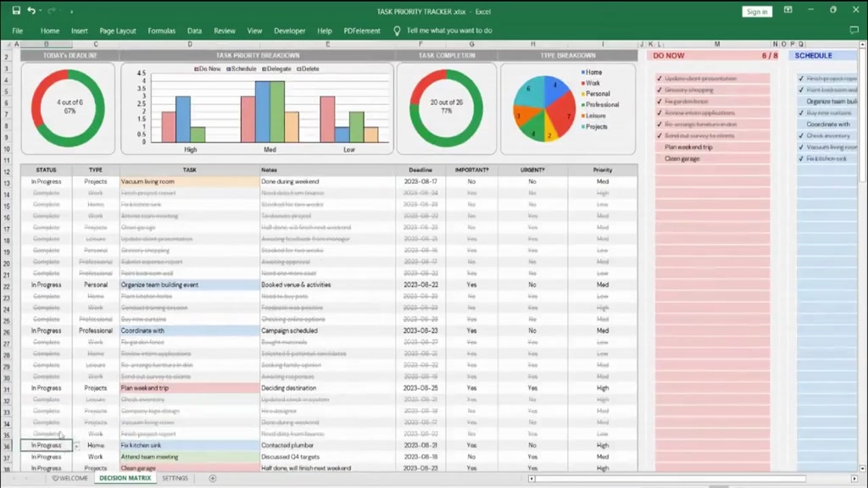Select the 'Attend team meeting' cell in row 37
Screen dimensions: 868x488
(190, 457)
